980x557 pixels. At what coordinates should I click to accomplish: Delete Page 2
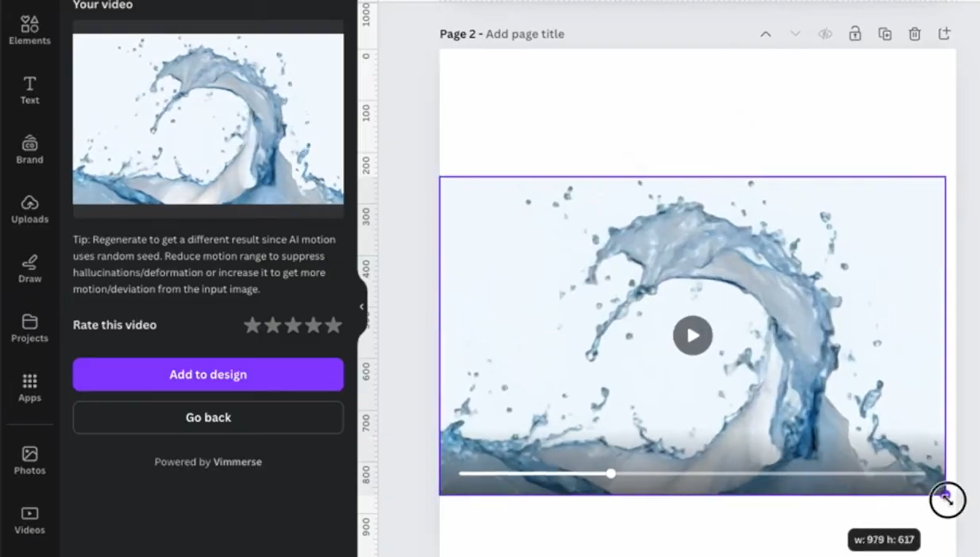[x=915, y=33]
